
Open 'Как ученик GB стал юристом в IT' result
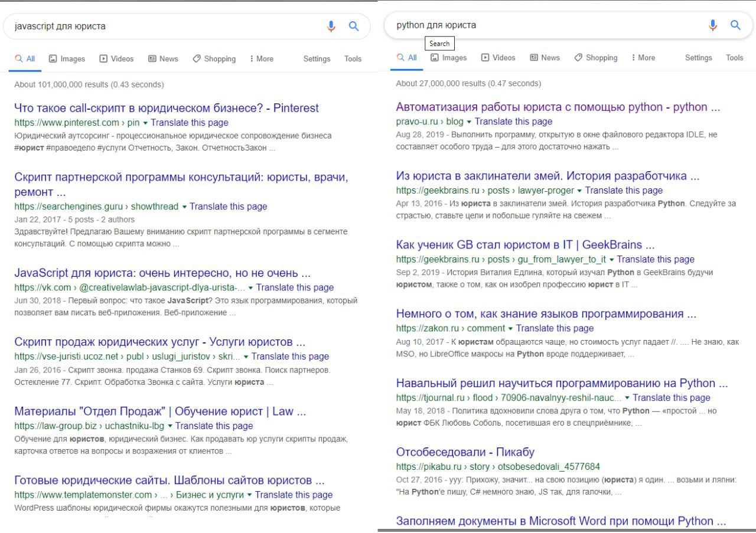pyautogui.click(x=526, y=244)
